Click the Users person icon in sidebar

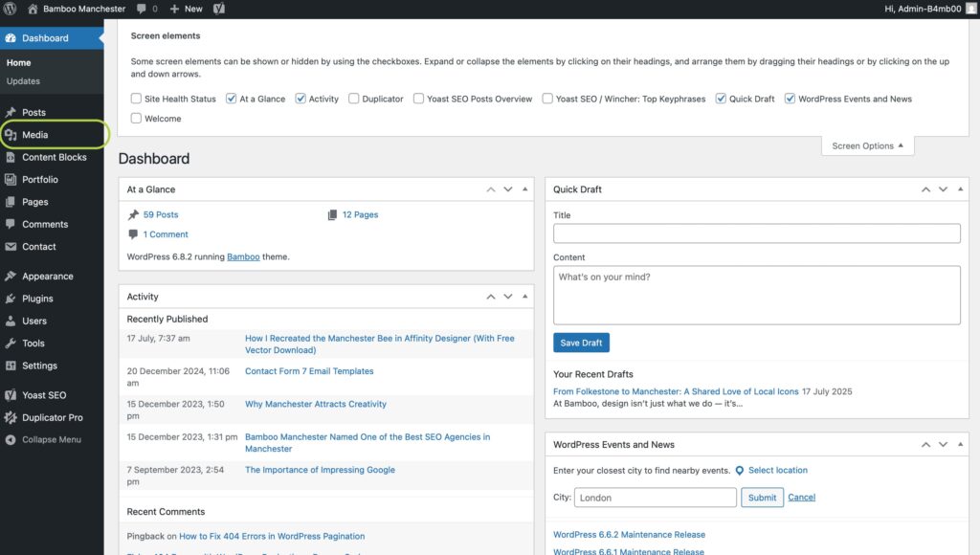coord(11,322)
